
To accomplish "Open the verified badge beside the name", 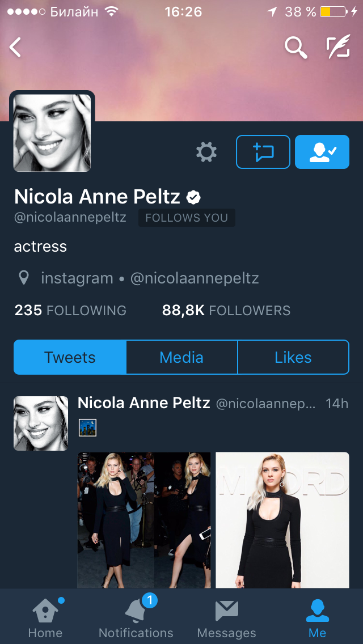I will [x=194, y=197].
